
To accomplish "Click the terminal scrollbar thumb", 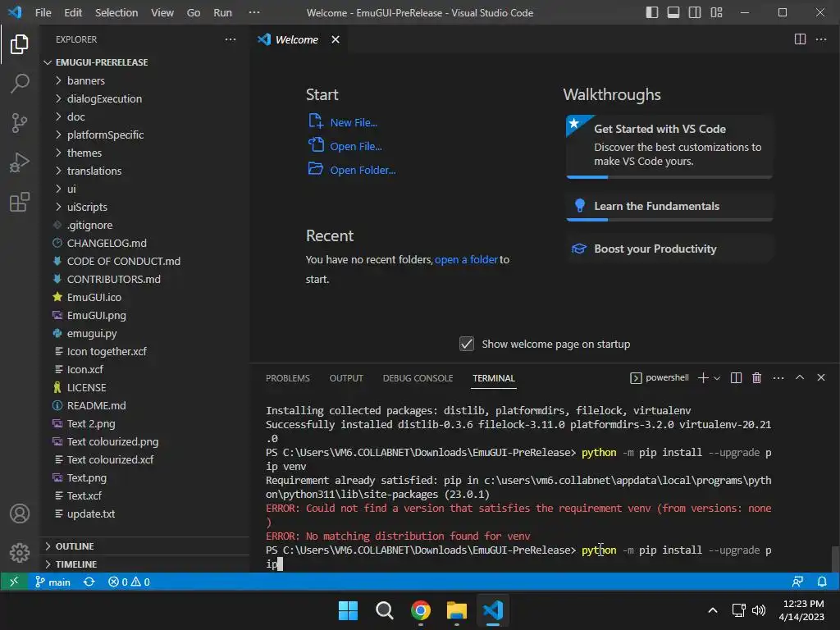I will pyautogui.click(x=834, y=559).
